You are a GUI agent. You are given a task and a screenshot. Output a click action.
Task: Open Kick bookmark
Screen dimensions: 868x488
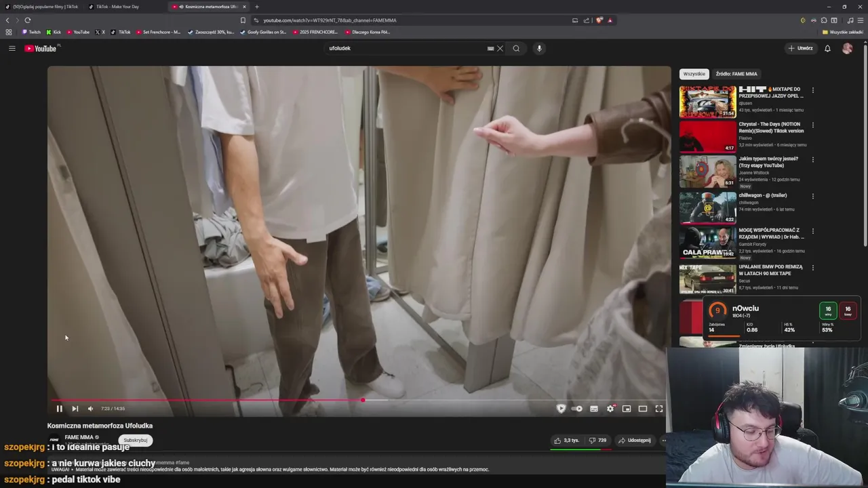tap(54, 32)
